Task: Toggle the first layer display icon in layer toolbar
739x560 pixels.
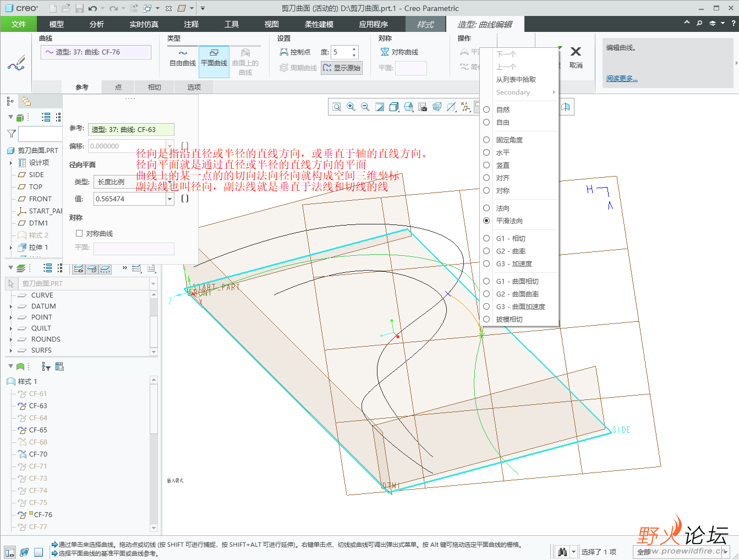Action: coord(79,268)
